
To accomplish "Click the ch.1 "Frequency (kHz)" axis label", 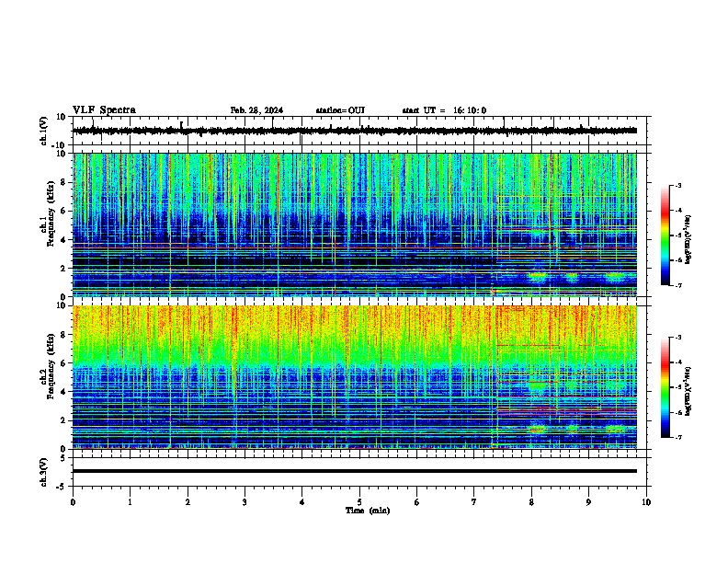I will [x=51, y=213].
